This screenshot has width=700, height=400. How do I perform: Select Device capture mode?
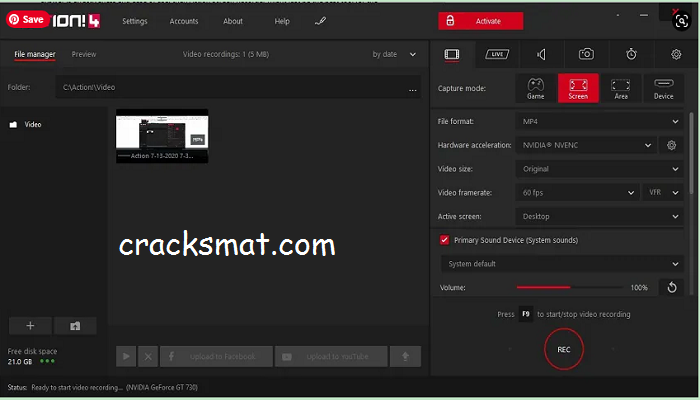(x=663, y=88)
